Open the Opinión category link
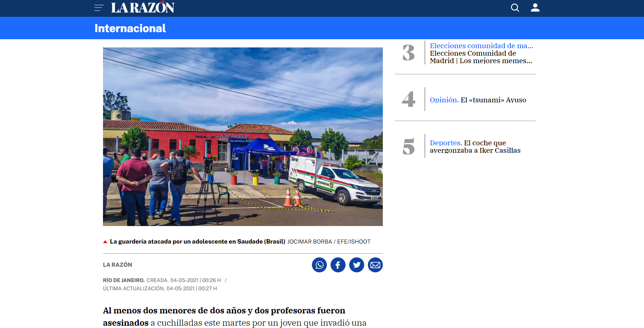644x328 pixels. 444,100
